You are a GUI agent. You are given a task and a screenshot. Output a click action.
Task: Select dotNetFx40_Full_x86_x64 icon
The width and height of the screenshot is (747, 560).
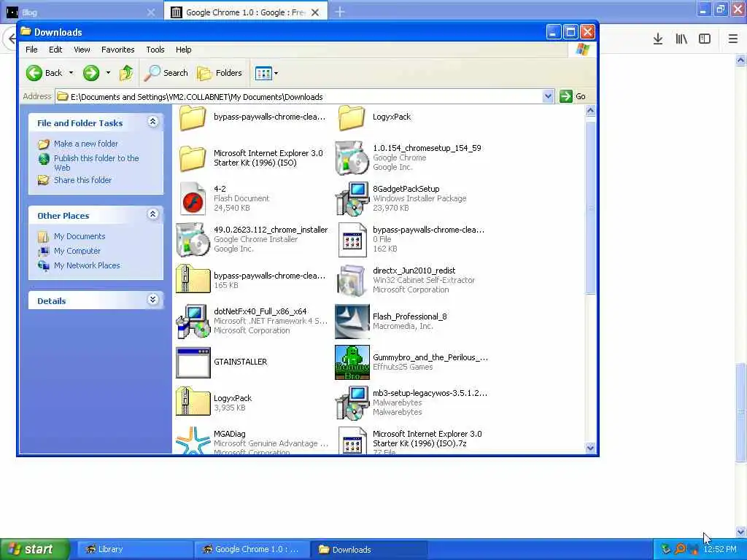point(193,321)
